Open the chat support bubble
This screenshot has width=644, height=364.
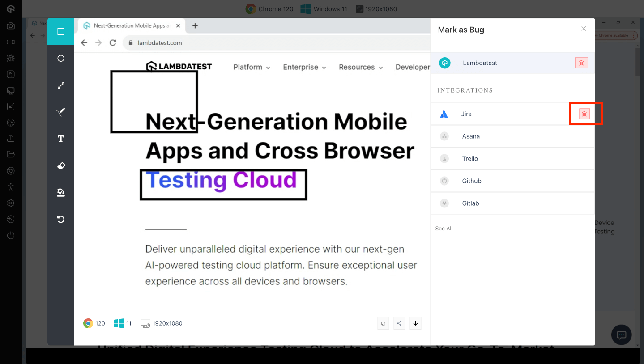pyautogui.click(x=621, y=334)
